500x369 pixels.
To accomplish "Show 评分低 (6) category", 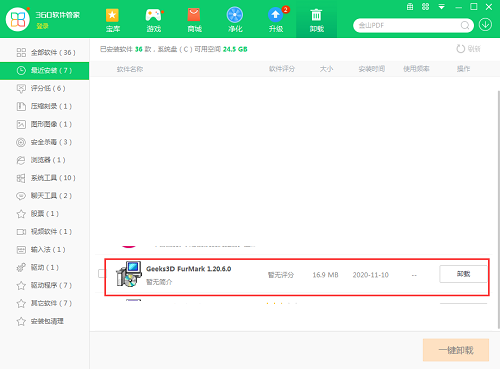I will 45,88.
